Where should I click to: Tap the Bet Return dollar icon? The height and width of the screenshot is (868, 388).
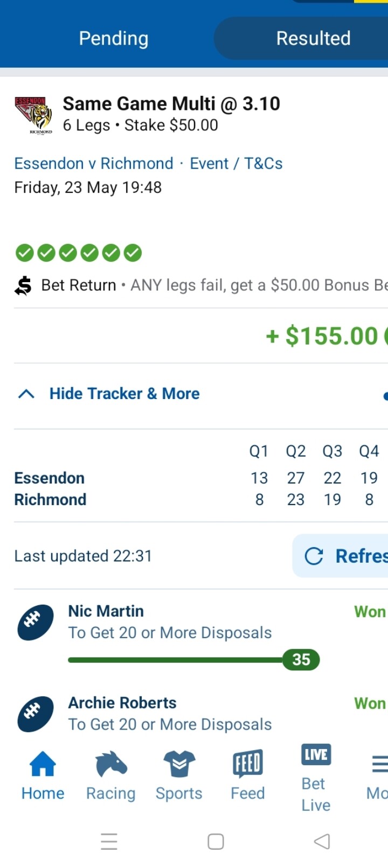23,285
